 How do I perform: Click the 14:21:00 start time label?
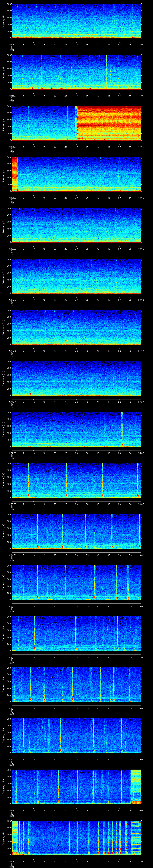click(12, 402)
